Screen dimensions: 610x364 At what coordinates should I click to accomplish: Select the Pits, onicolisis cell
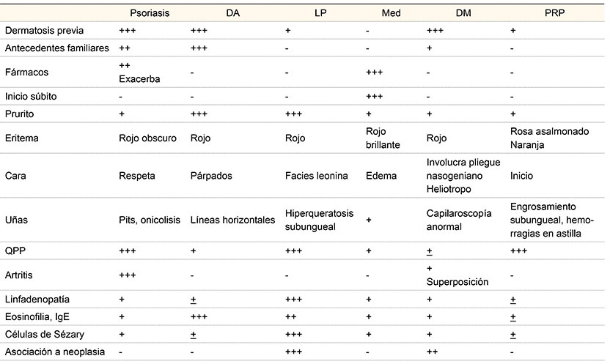pos(150,220)
